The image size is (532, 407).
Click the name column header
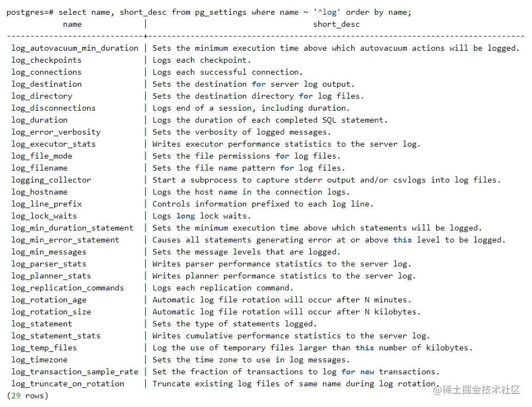72,24
